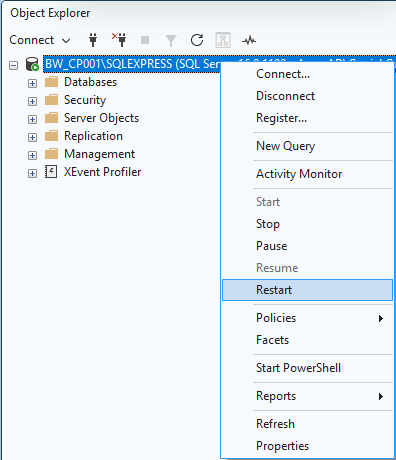Click the Disconnect plug icon with red X
Screen dimensions: 396x460
coord(119,40)
